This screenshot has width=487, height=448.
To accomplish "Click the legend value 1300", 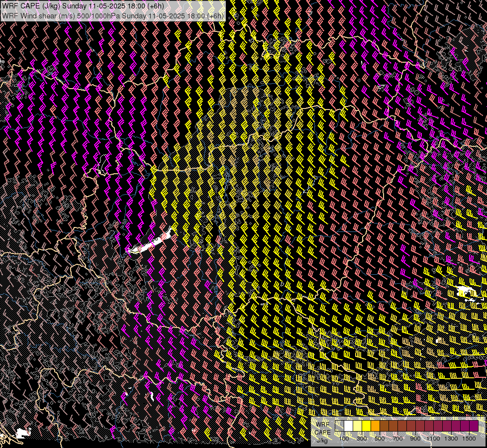I will (x=451, y=439).
